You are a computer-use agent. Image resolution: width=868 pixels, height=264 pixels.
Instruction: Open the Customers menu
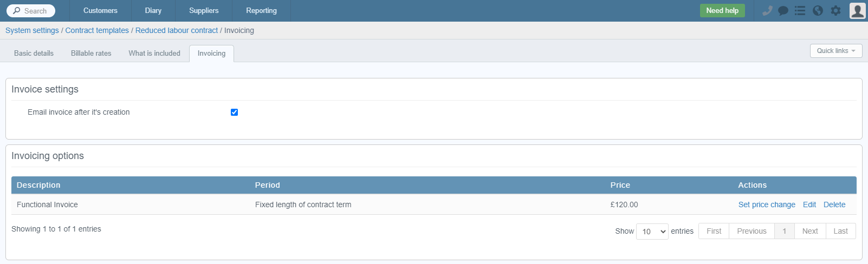point(100,11)
